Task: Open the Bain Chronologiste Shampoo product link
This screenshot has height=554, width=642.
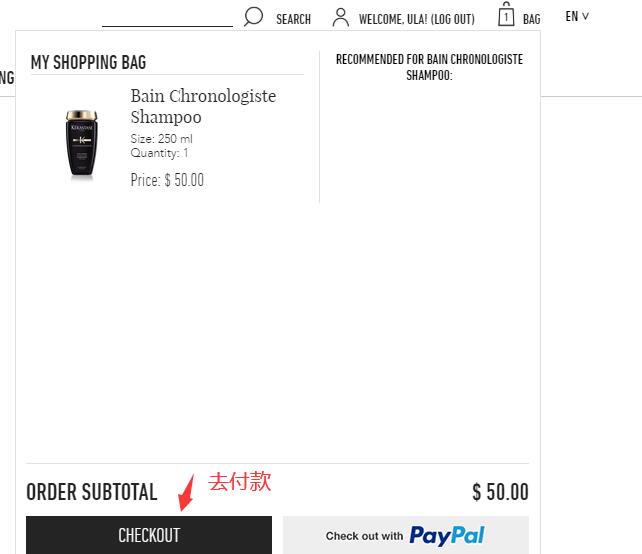Action: (203, 106)
